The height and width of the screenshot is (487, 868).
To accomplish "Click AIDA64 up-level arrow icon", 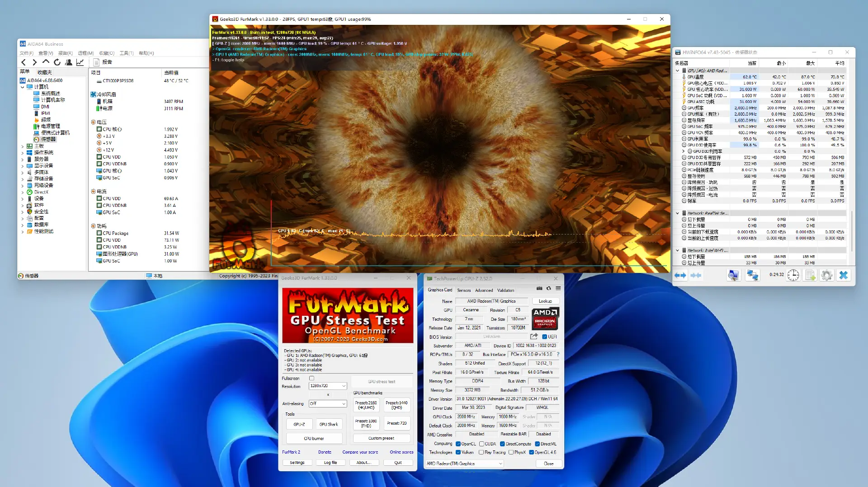I will (x=46, y=62).
